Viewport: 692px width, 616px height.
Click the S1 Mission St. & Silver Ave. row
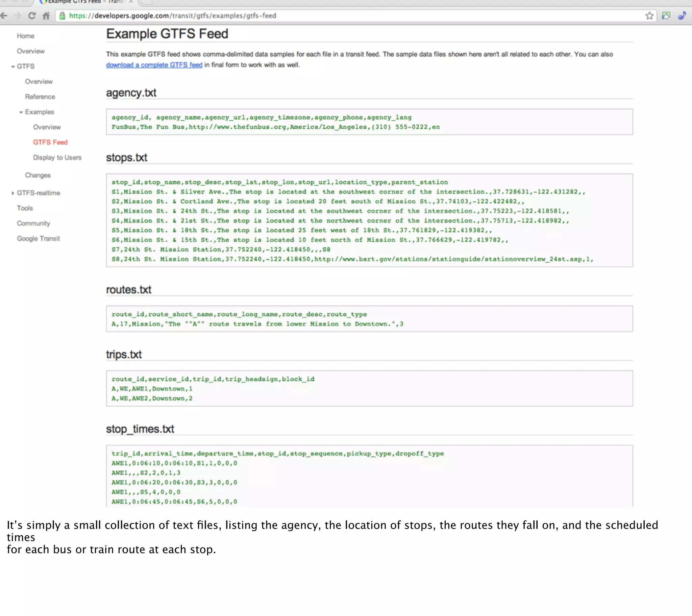(x=348, y=192)
